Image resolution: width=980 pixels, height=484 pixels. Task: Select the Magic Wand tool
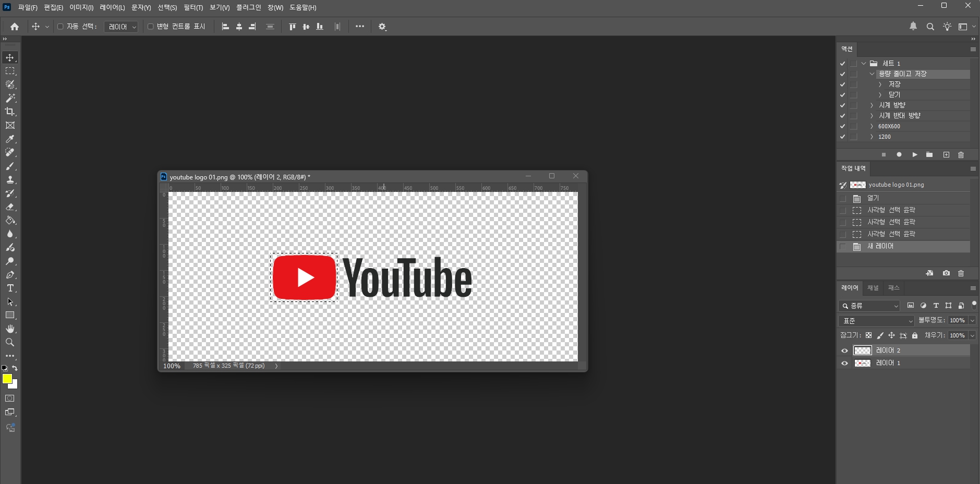pyautogui.click(x=10, y=98)
